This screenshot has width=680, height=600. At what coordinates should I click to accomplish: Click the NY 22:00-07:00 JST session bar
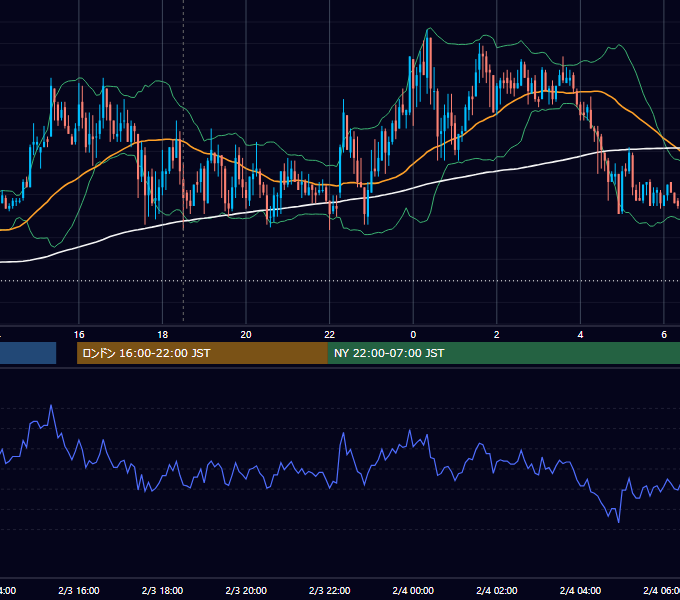tap(503, 353)
